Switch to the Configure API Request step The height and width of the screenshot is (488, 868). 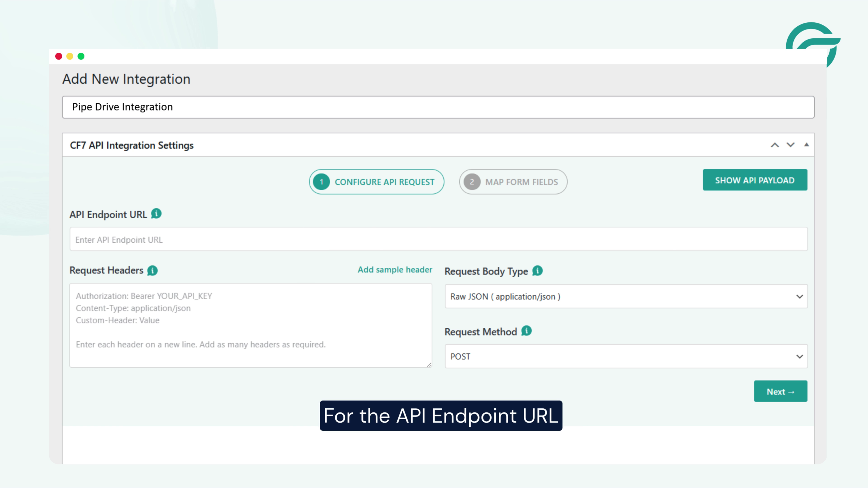[x=376, y=182]
